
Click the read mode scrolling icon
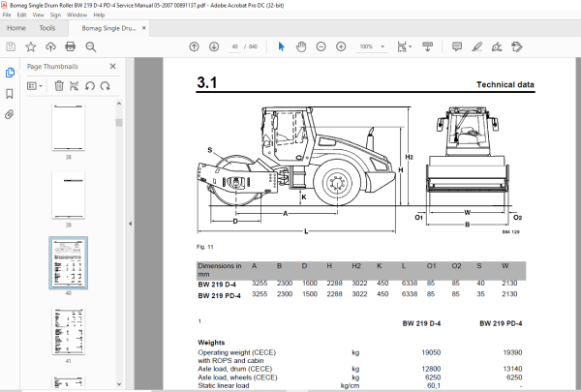pos(427,46)
